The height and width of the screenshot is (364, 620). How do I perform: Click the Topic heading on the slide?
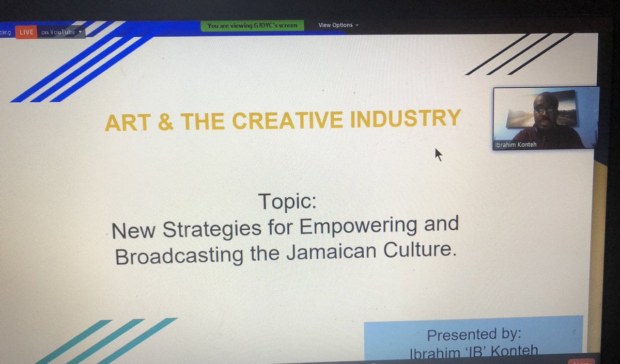coord(288,202)
